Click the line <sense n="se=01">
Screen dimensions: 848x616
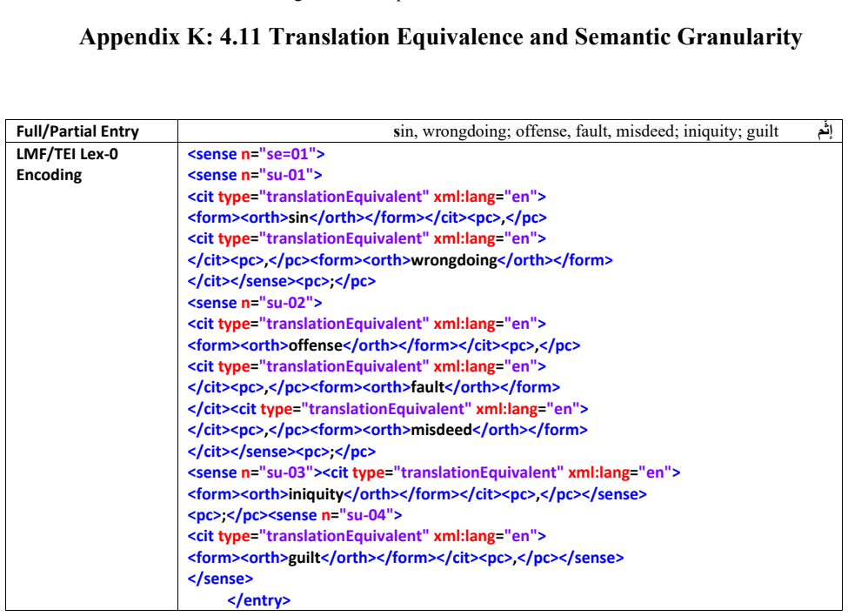click(x=257, y=154)
